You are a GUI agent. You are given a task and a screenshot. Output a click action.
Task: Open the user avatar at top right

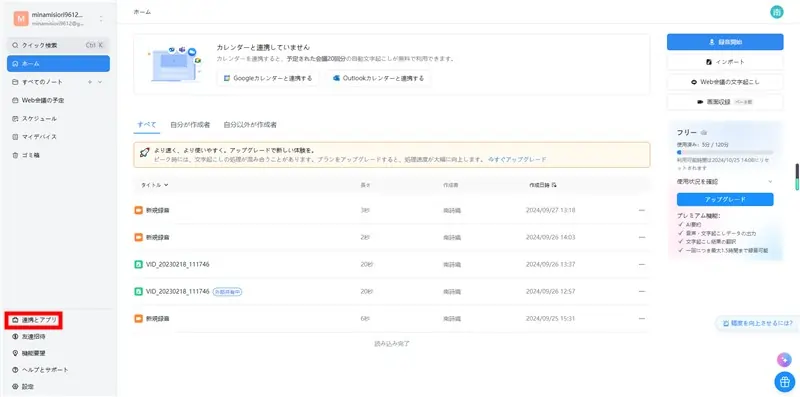[x=777, y=12]
